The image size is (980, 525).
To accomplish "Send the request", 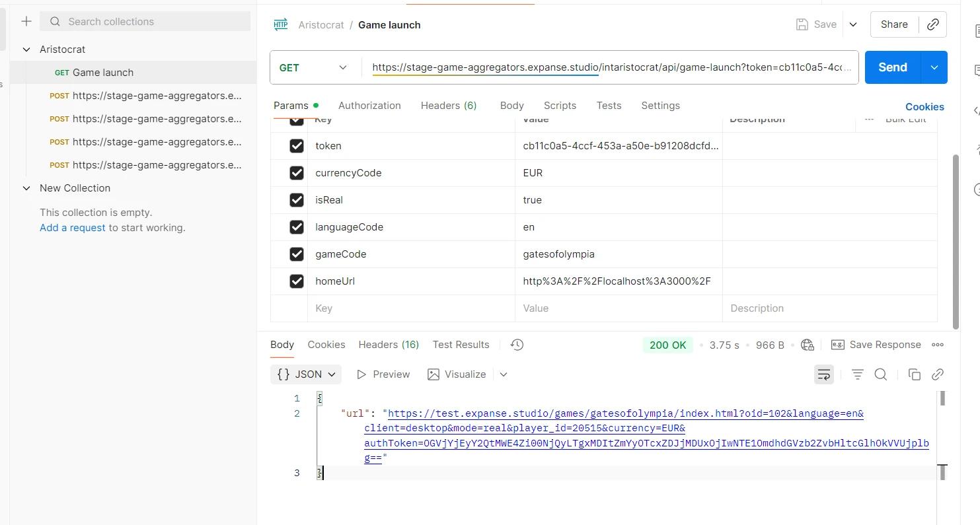I will click(893, 67).
